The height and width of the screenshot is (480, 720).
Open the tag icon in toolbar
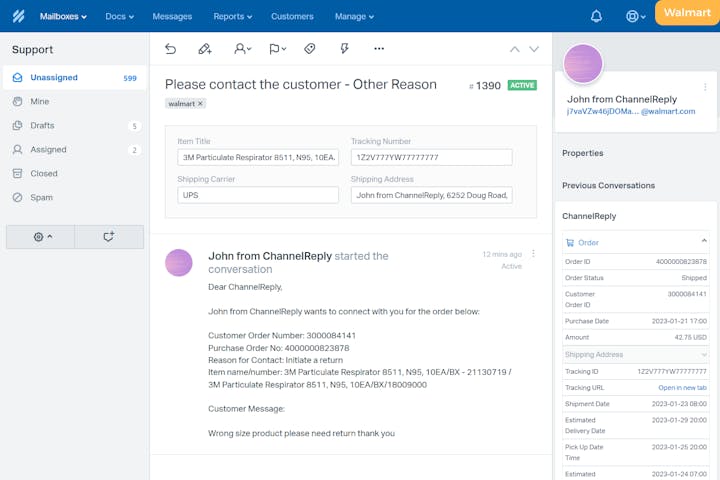pyautogui.click(x=310, y=48)
